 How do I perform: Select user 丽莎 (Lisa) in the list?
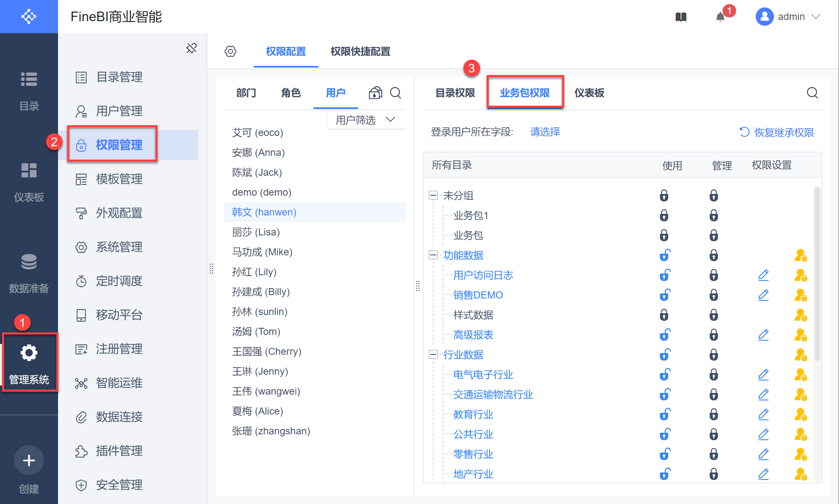[x=256, y=232]
